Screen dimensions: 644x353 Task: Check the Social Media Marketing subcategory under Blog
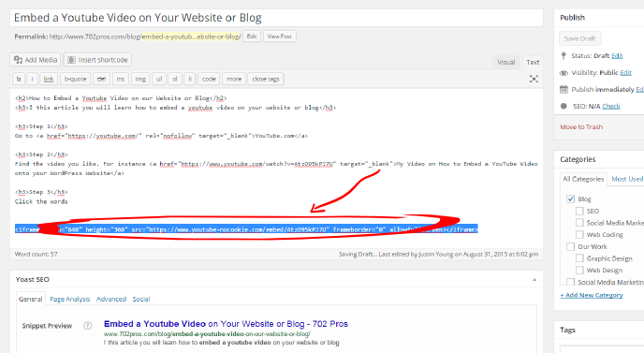click(x=579, y=223)
